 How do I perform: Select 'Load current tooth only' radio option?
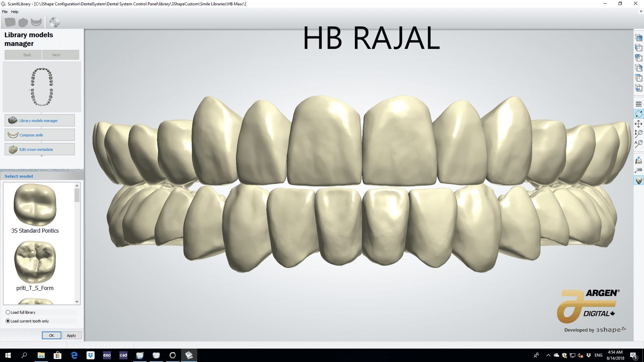pyautogui.click(x=8, y=321)
